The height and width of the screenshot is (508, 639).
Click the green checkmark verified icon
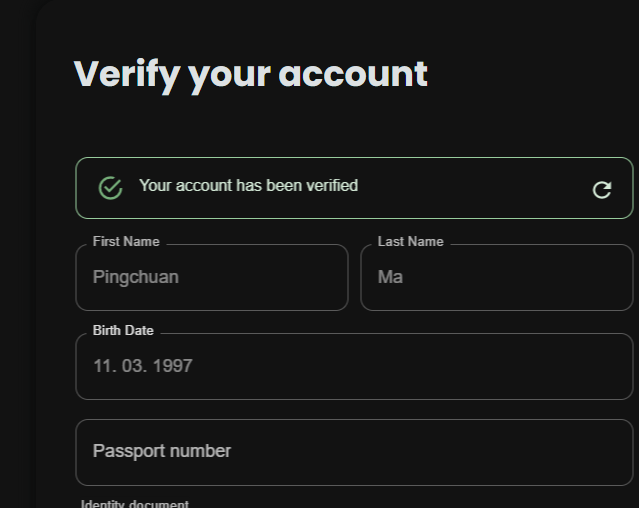pos(110,188)
